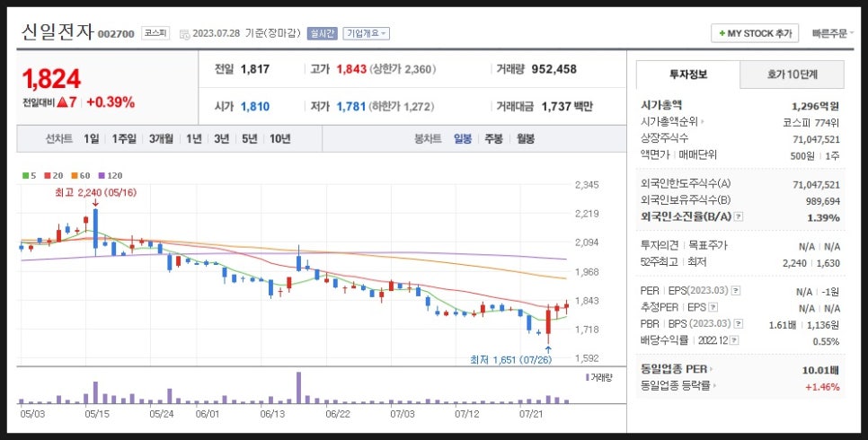Select the 1년 line chart period
The width and height of the screenshot is (868, 440).
click(x=194, y=139)
